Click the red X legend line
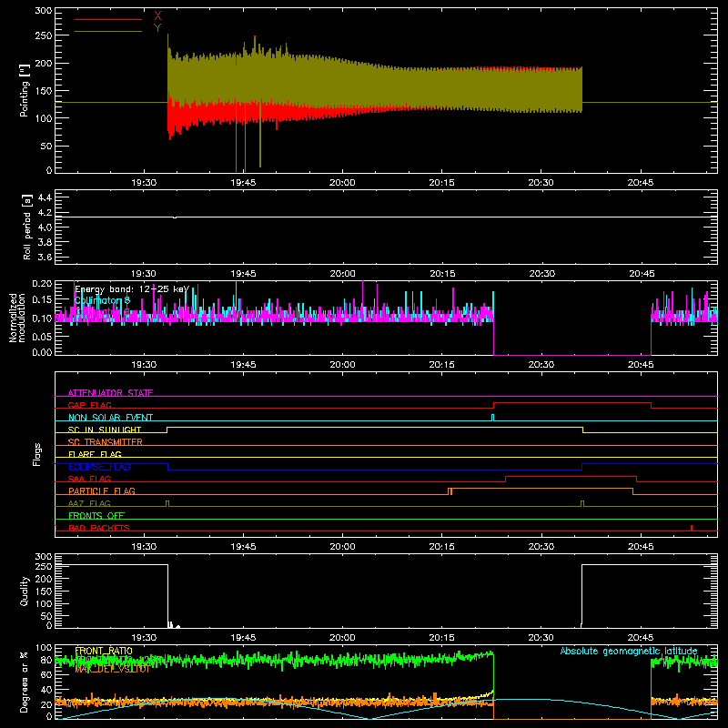This screenshot has width=728, height=728. point(108,19)
